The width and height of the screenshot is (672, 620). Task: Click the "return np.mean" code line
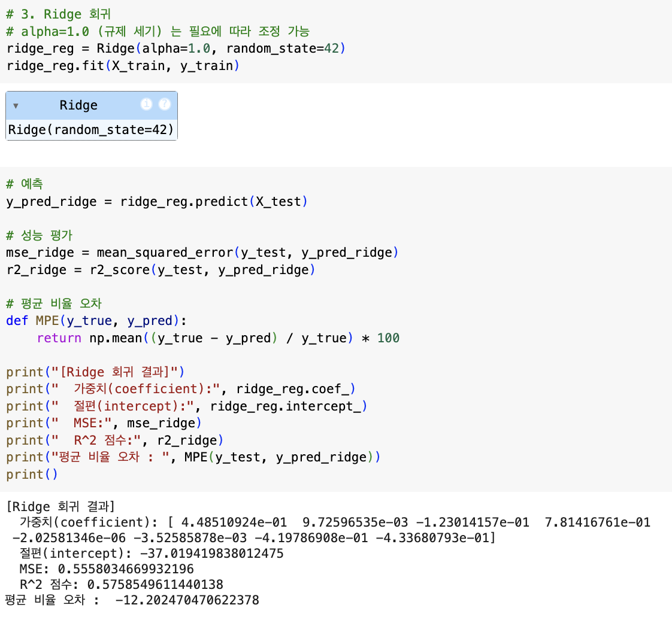point(218,338)
